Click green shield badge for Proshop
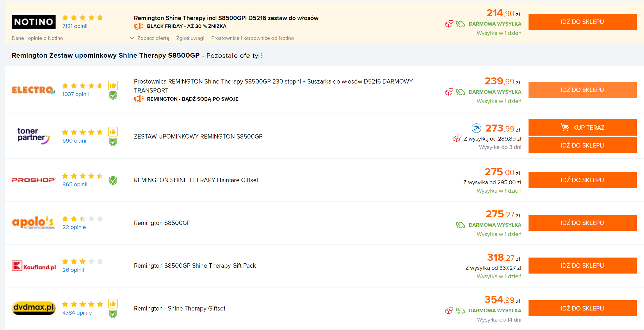The width and height of the screenshot is (644, 330). (113, 180)
